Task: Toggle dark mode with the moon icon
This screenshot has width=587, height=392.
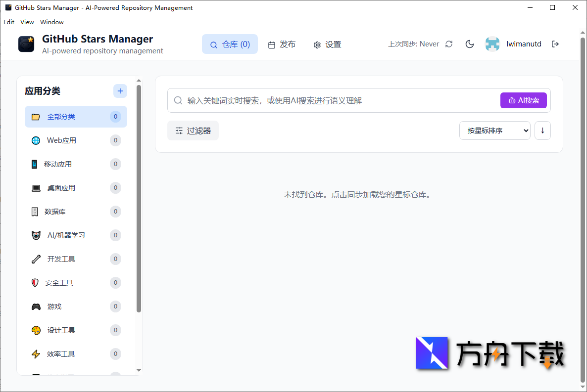Action: tap(469, 44)
